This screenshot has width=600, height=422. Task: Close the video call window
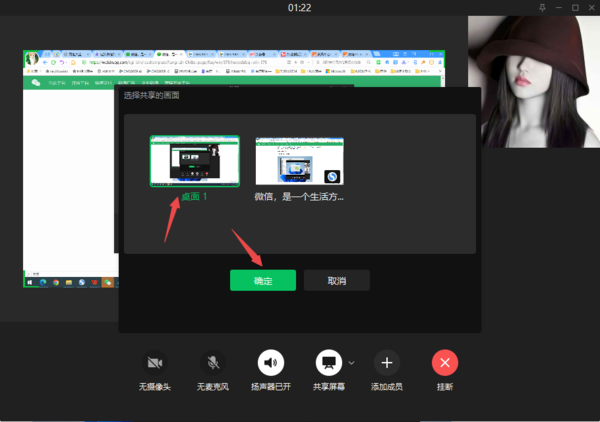(590, 8)
